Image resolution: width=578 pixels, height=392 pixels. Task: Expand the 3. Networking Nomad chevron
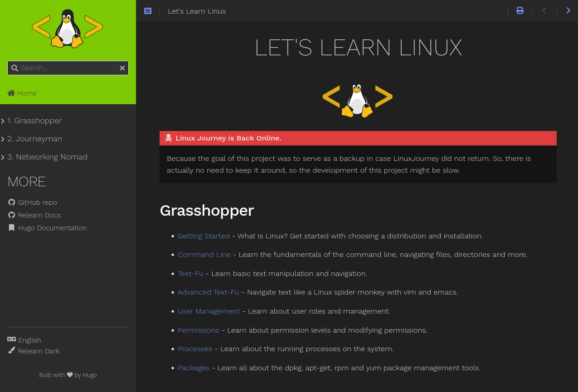(3, 157)
